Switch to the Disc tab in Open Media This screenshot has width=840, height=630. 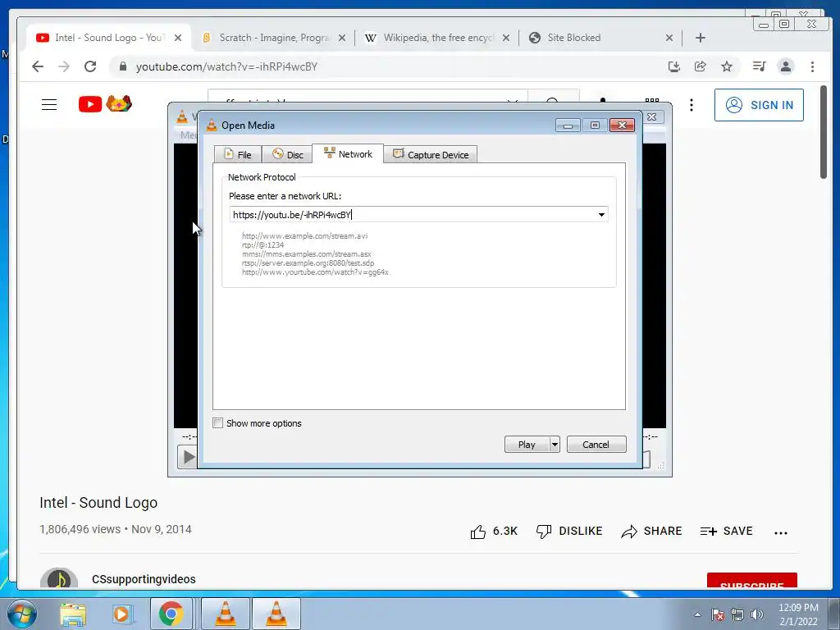(288, 155)
